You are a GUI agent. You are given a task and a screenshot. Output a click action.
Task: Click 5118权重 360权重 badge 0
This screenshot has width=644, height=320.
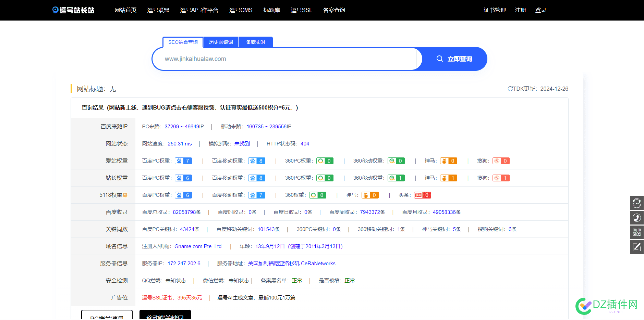pos(318,195)
